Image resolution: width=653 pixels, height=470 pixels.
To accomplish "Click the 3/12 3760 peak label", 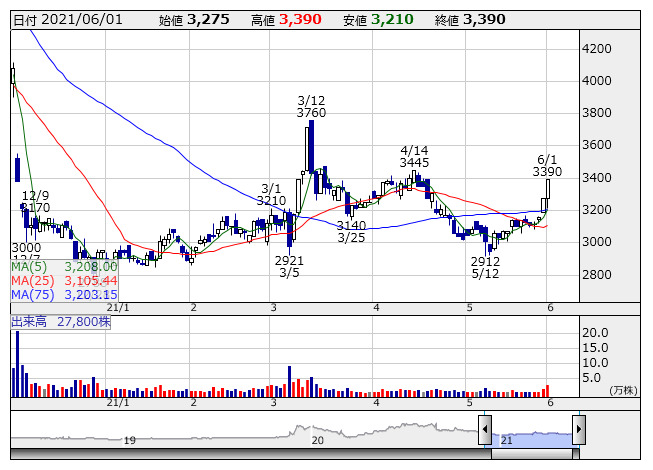I will tap(311, 107).
